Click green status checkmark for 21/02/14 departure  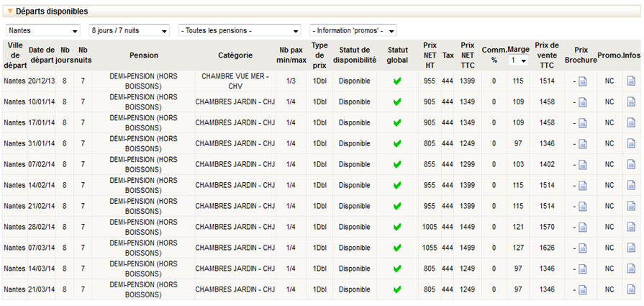pyautogui.click(x=397, y=207)
